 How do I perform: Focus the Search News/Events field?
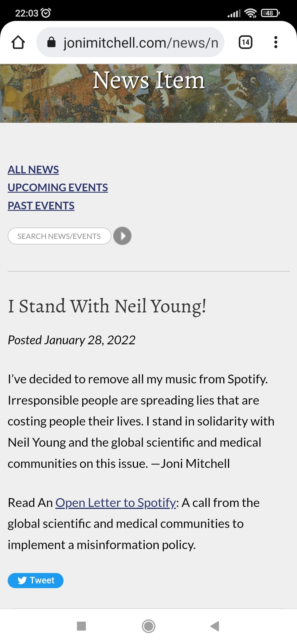tap(59, 236)
